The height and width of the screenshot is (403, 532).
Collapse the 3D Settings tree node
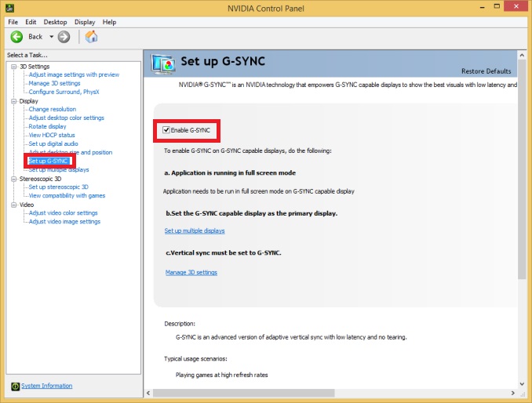pos(14,67)
